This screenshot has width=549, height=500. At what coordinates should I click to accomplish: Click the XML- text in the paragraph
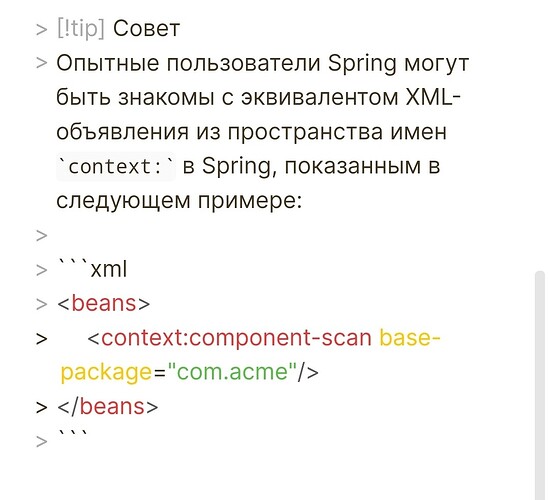click(x=433, y=97)
